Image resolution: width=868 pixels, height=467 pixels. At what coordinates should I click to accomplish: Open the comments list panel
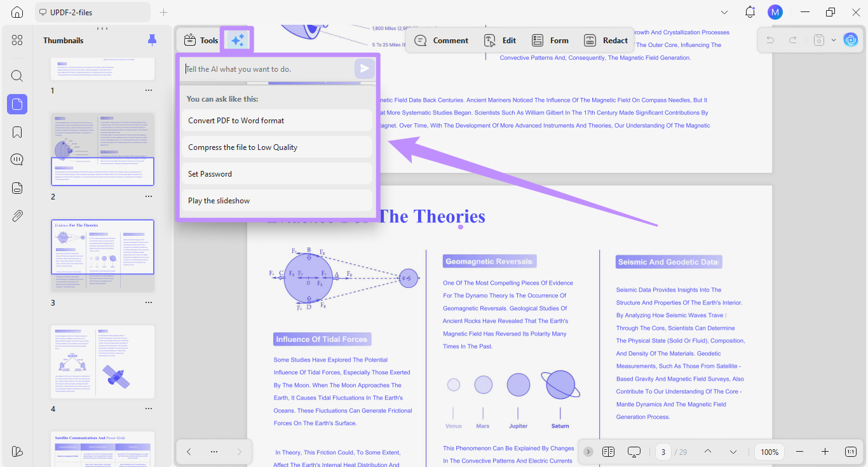[17, 159]
